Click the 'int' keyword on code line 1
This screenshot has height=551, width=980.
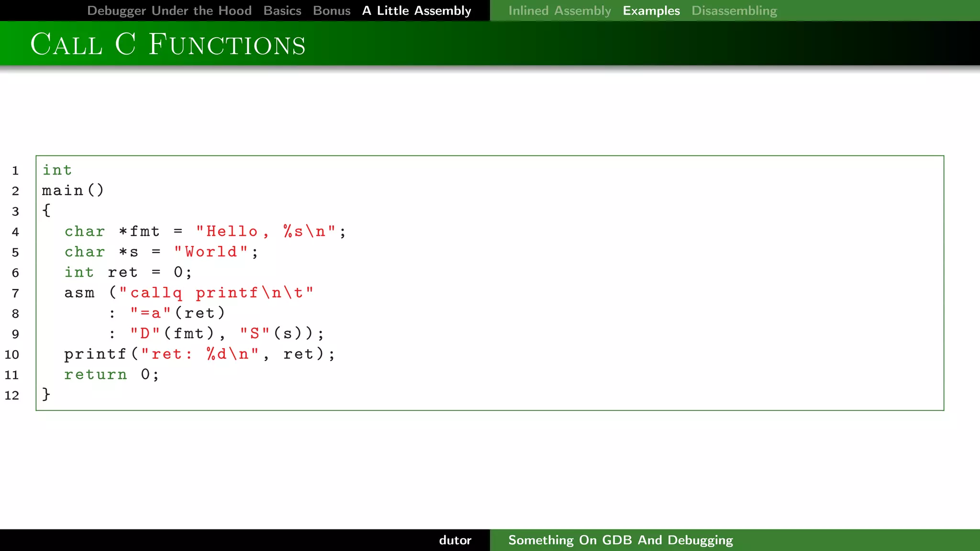pos(57,170)
